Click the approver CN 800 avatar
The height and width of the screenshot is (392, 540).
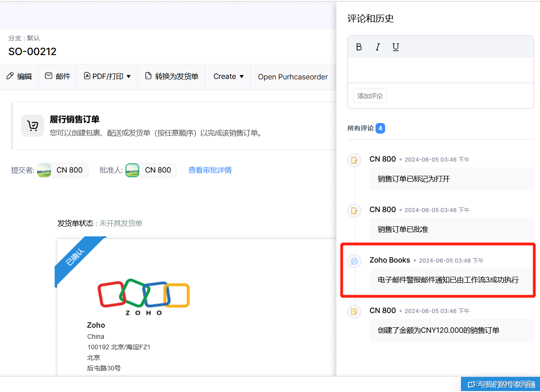tap(132, 170)
